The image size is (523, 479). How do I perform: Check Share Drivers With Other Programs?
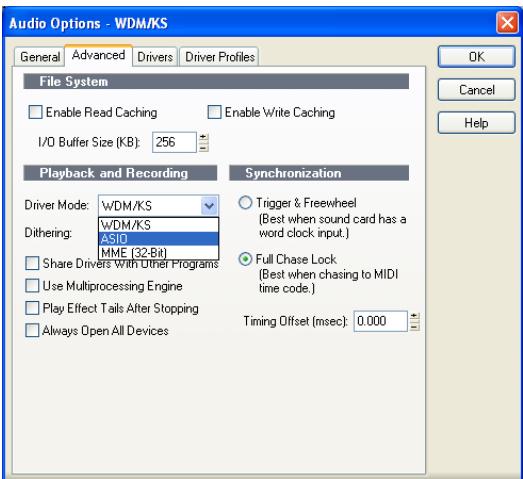[x=32, y=263]
